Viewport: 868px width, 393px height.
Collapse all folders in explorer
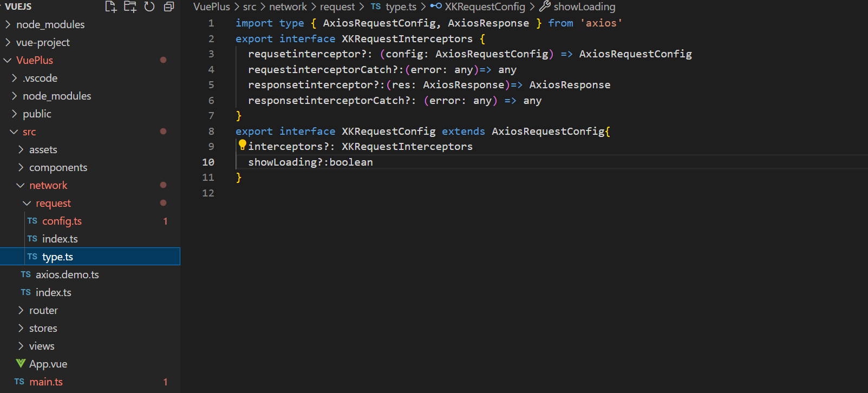click(x=169, y=6)
